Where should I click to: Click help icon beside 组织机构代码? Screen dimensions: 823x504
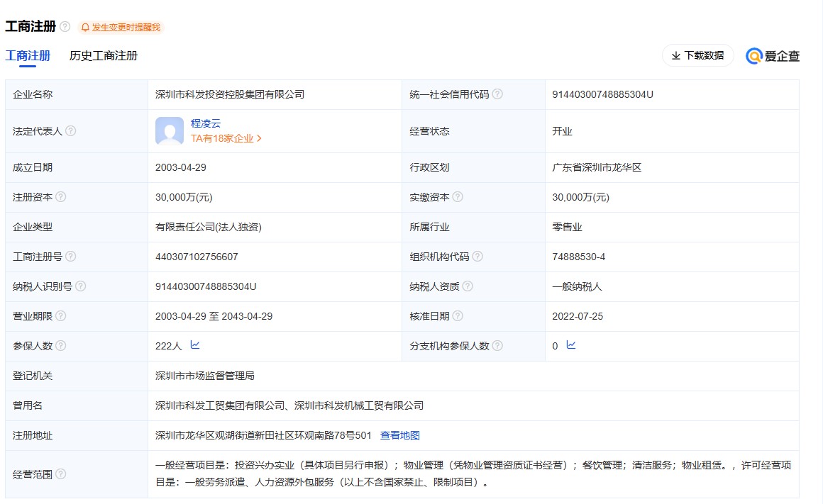point(477,257)
